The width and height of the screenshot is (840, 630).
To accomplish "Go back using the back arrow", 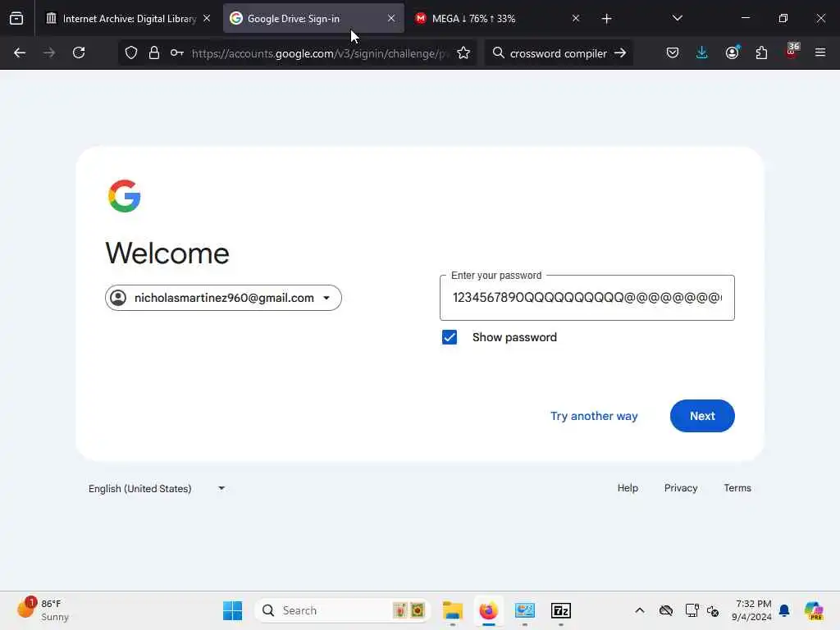I will pos(20,52).
